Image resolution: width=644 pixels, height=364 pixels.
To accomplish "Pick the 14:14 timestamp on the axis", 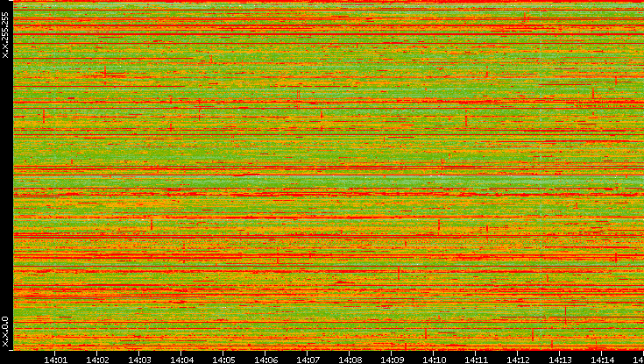I will click(x=602, y=360).
